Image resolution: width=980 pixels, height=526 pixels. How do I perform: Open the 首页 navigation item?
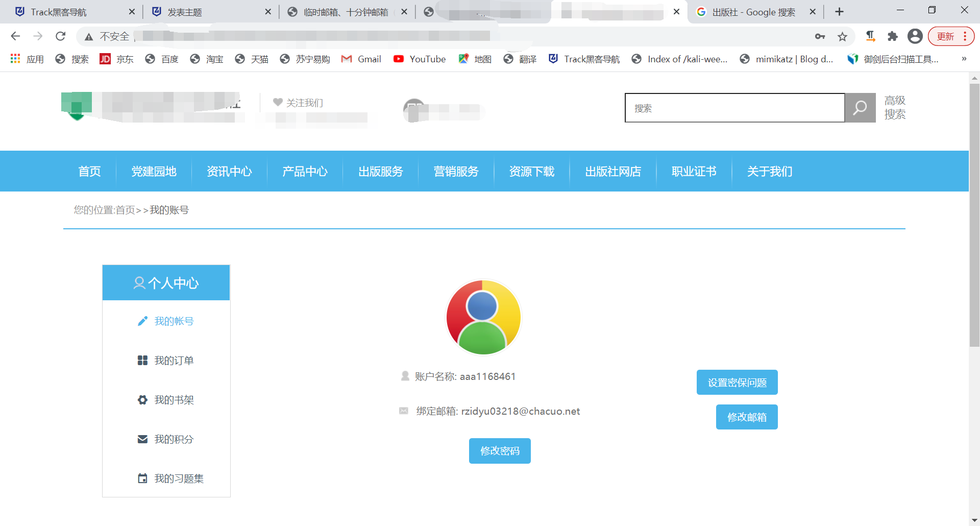[90, 172]
